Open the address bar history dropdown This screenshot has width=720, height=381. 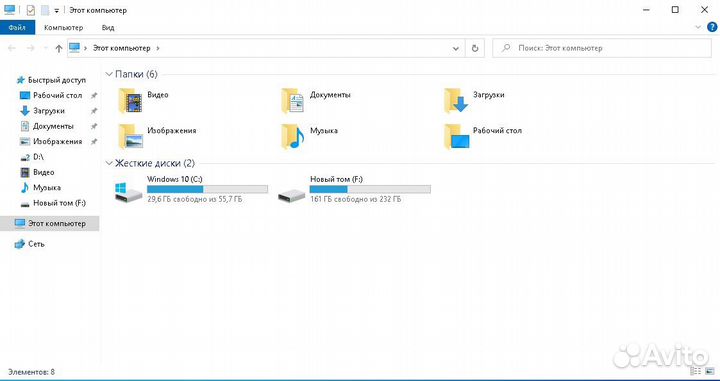pos(456,48)
